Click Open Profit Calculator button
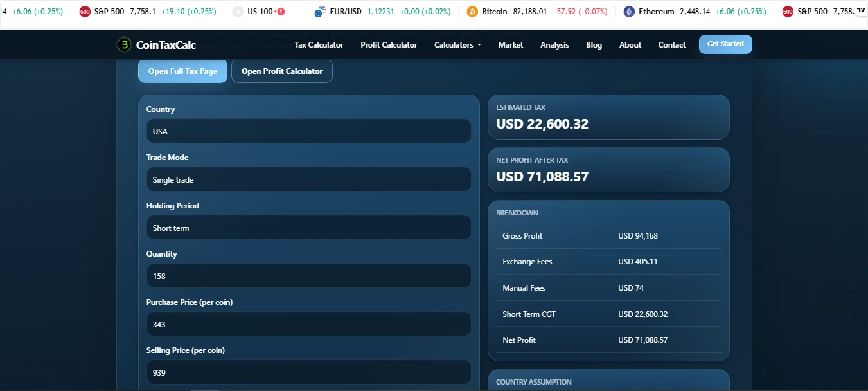The height and width of the screenshot is (391, 868). coord(282,71)
